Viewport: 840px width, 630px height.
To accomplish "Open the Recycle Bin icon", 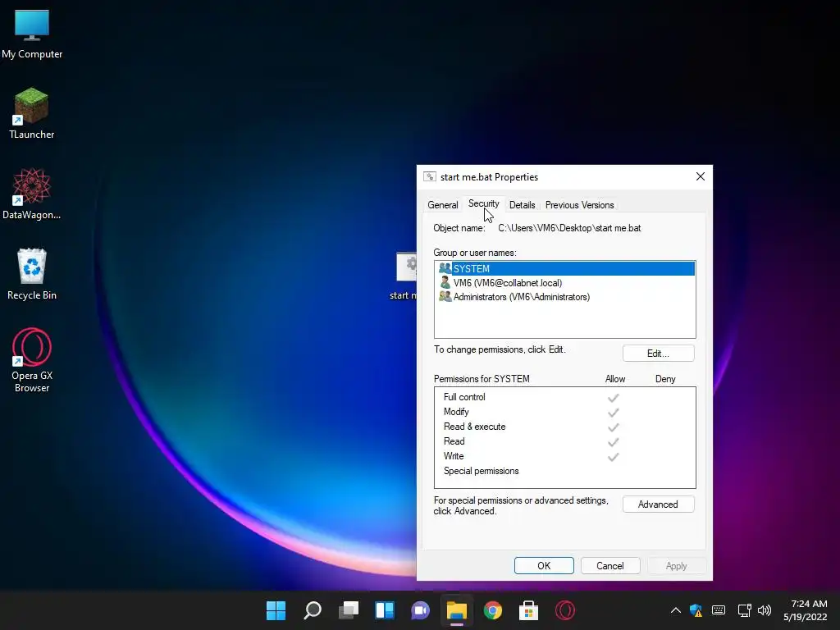I will 32,274.
